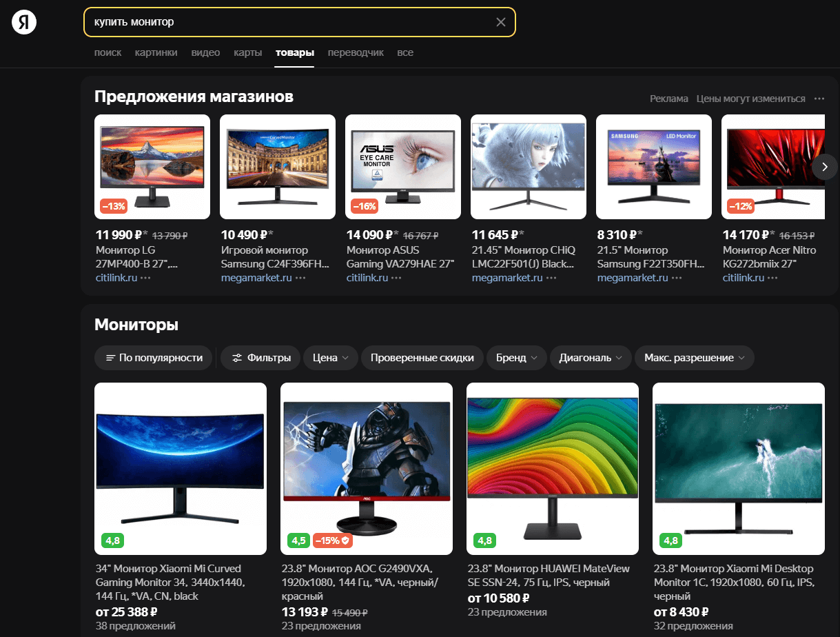Switch to the 'видео' tab
The image size is (840, 637).
coord(205,52)
